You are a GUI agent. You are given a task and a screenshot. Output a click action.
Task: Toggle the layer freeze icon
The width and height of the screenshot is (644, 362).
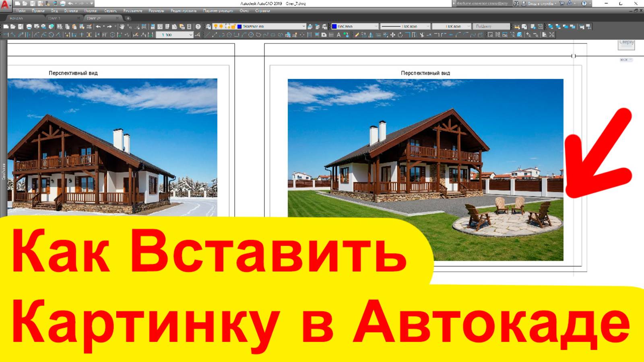tap(221, 26)
